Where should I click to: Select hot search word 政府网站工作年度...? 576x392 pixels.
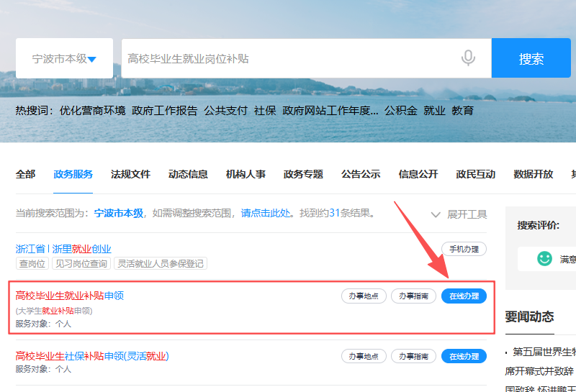(x=330, y=111)
